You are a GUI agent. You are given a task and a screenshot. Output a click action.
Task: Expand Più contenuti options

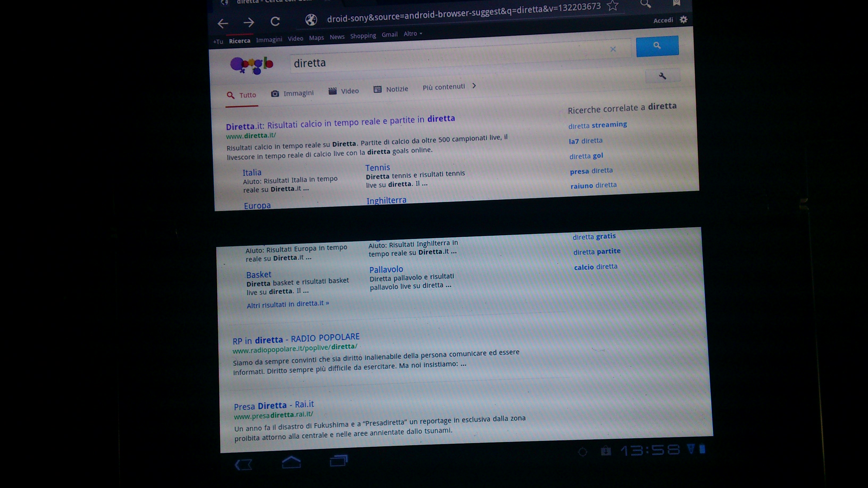449,87
